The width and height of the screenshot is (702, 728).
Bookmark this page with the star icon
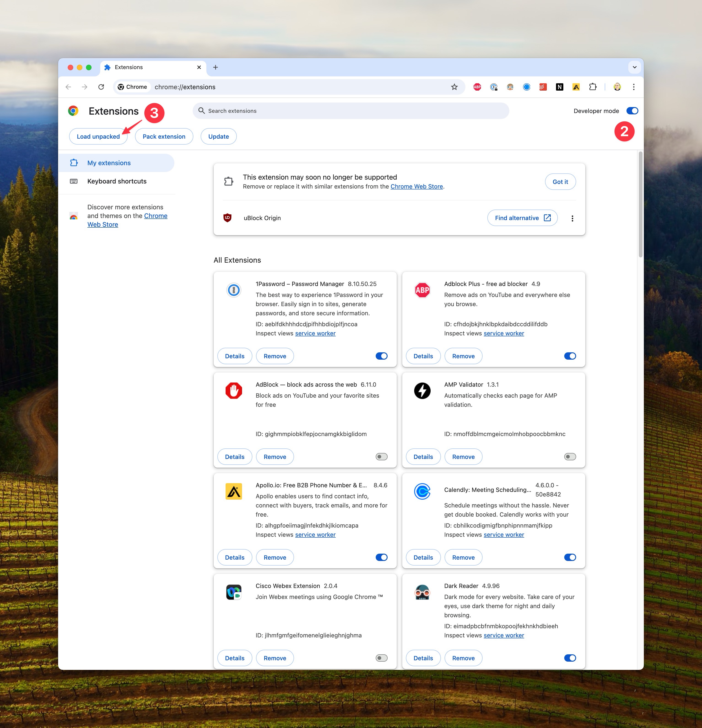click(x=454, y=87)
